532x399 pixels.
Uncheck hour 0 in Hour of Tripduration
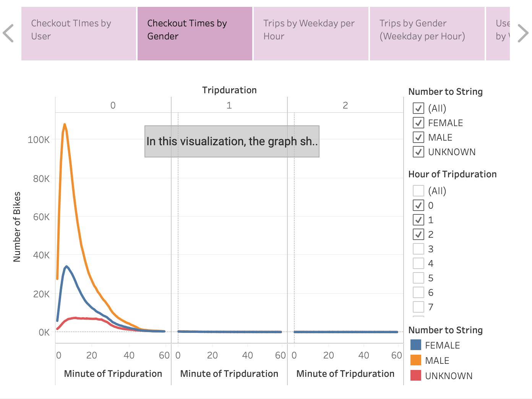(x=418, y=205)
